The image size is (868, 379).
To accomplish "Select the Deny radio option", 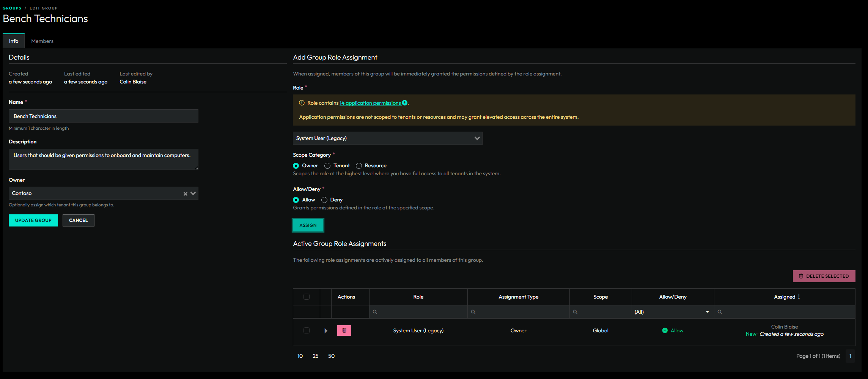I will (324, 200).
